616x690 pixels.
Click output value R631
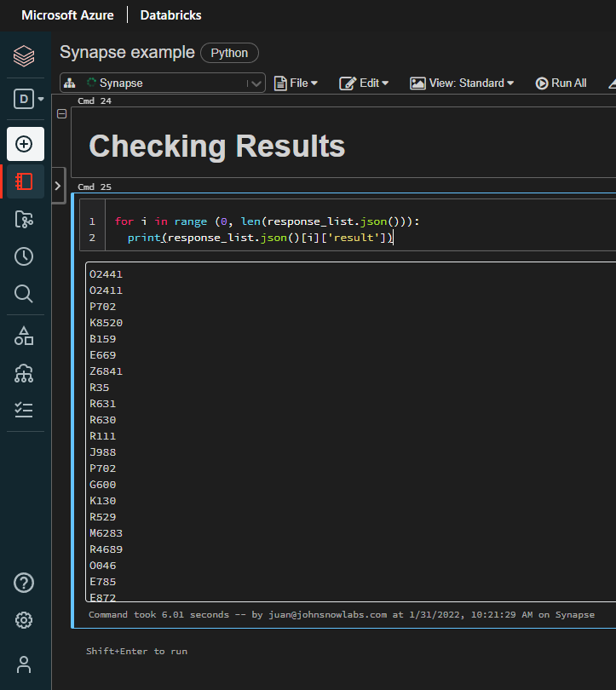pos(102,404)
